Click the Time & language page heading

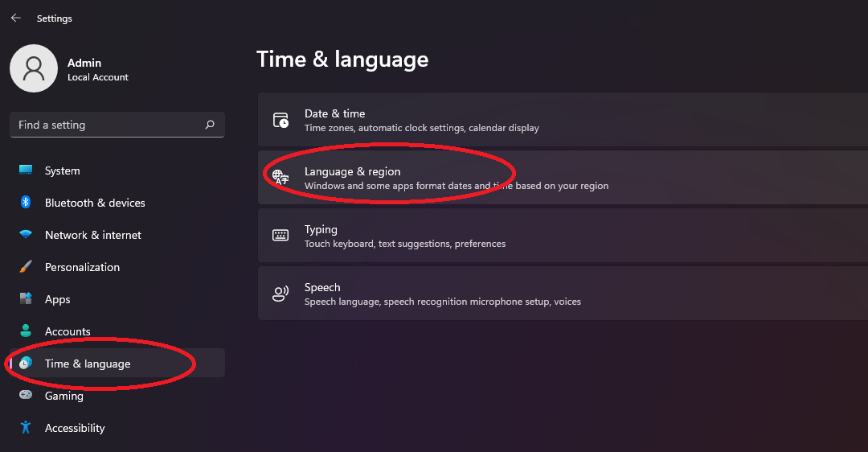(342, 60)
